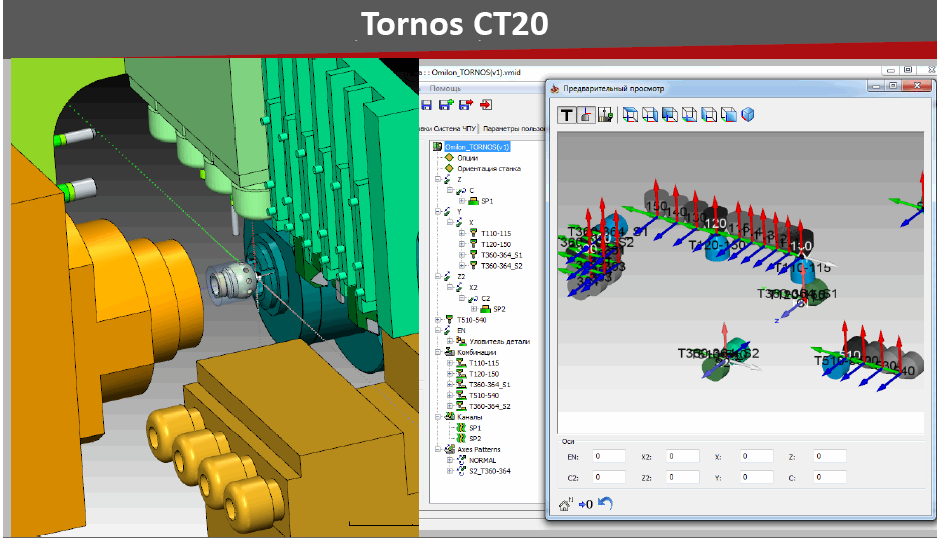
Task: Select Omilon_TORNOS(v1) root tree node
Action: click(477, 147)
